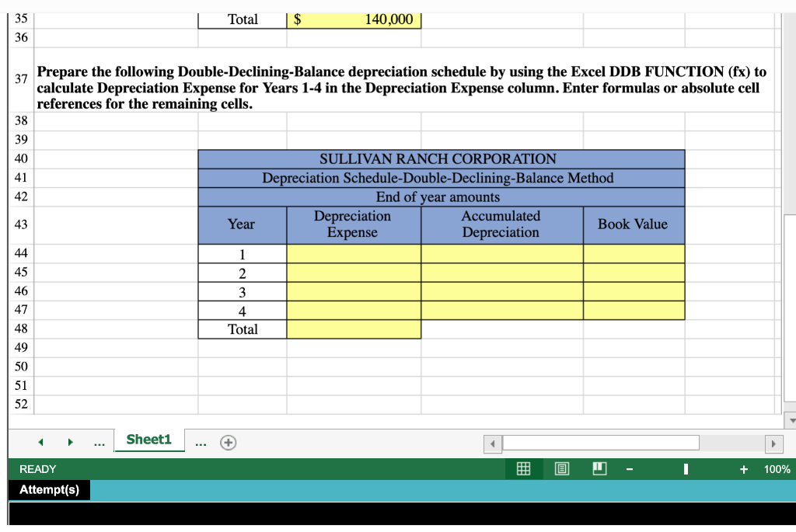Open the ellipsis before the Sheet1 tab
The height and width of the screenshot is (532, 796).
click(x=99, y=441)
